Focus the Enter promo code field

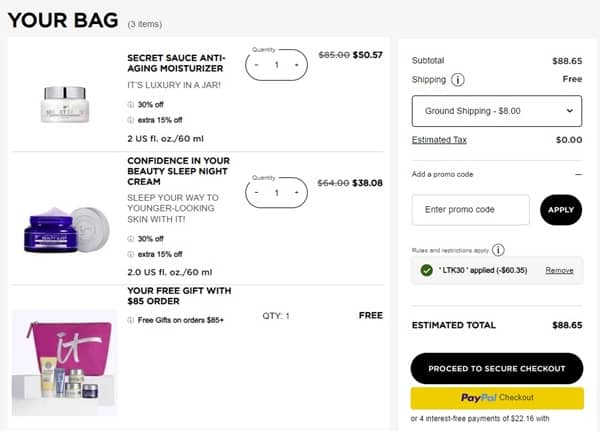click(470, 210)
